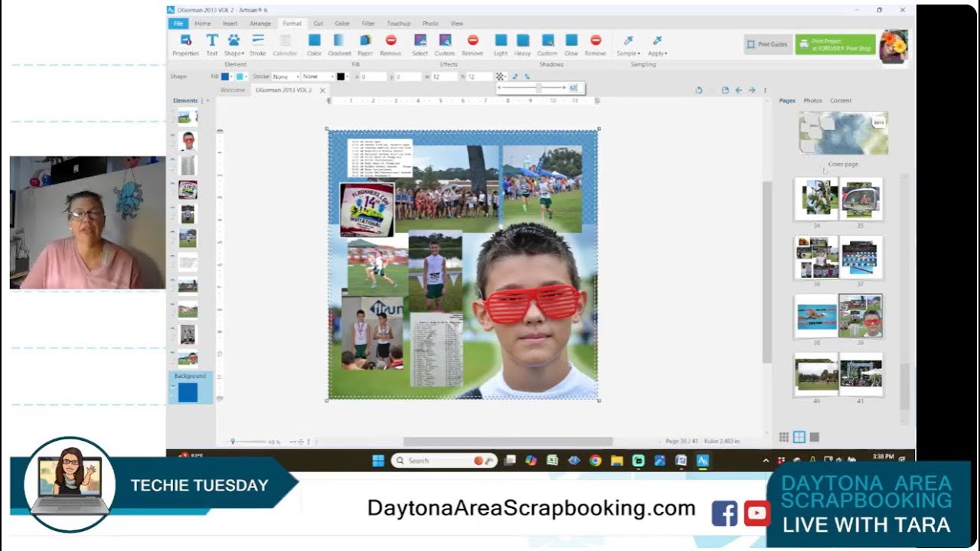
Task: Open the opacity checkerboard dropdown
Action: 500,77
